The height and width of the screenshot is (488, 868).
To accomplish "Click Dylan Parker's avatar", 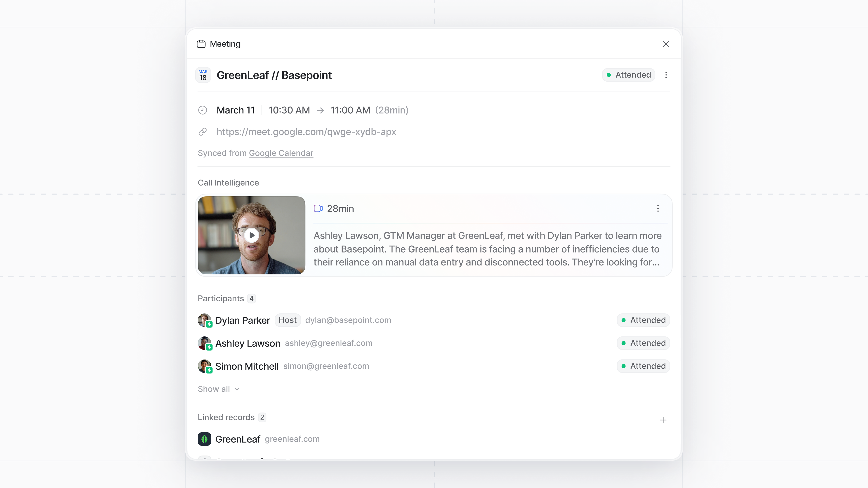I will click(204, 320).
